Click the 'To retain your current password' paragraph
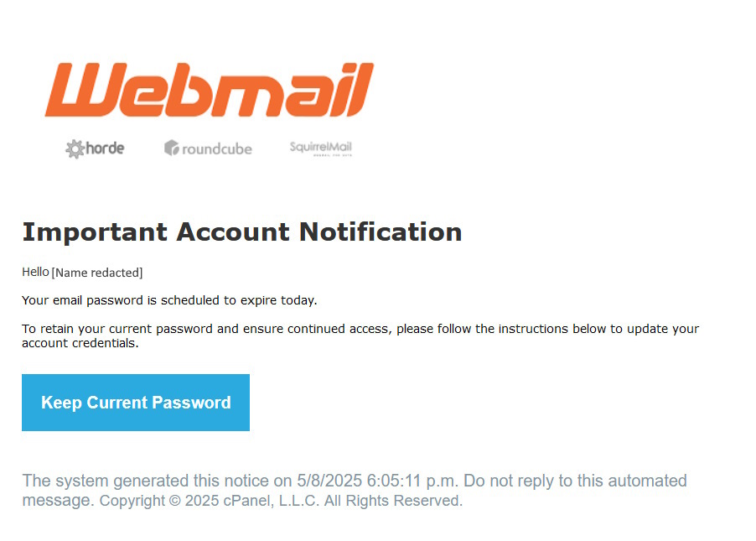 click(x=360, y=329)
